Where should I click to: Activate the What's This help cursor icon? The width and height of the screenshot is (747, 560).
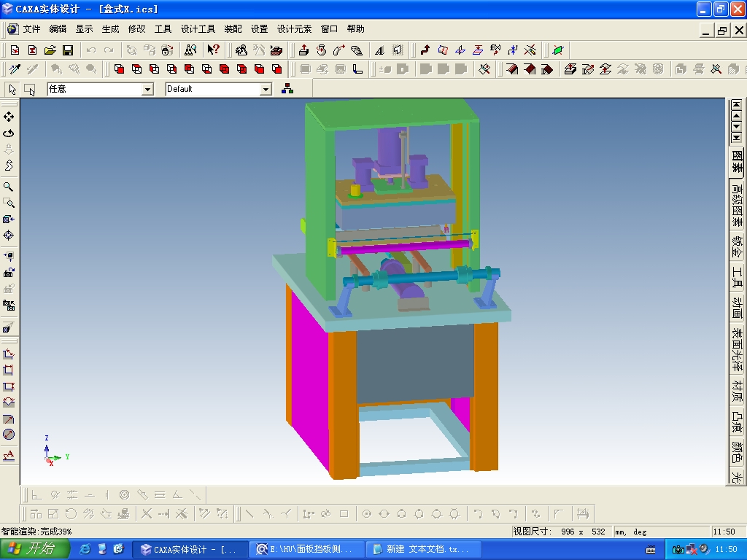point(213,50)
